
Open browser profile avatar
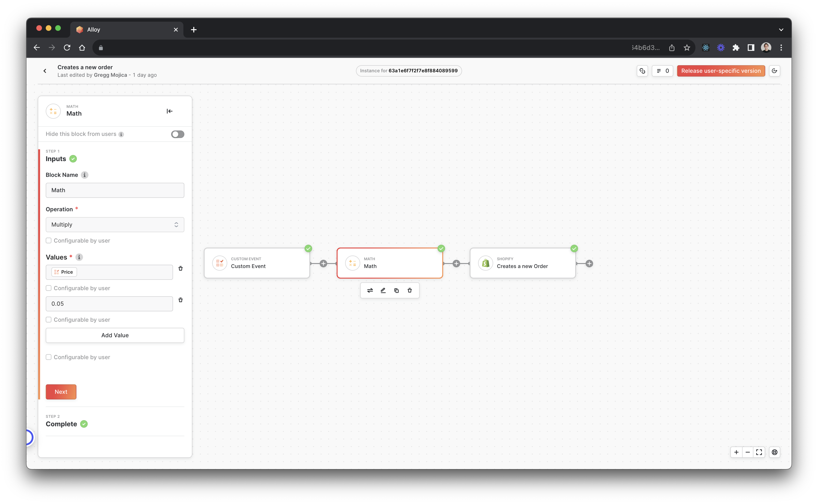766,48
